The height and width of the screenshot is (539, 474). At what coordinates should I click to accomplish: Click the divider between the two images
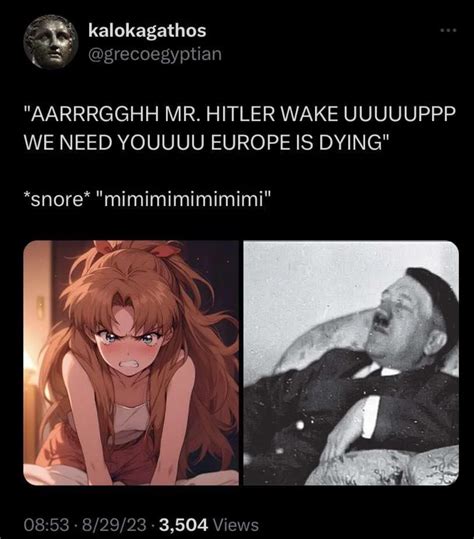[x=241, y=363]
